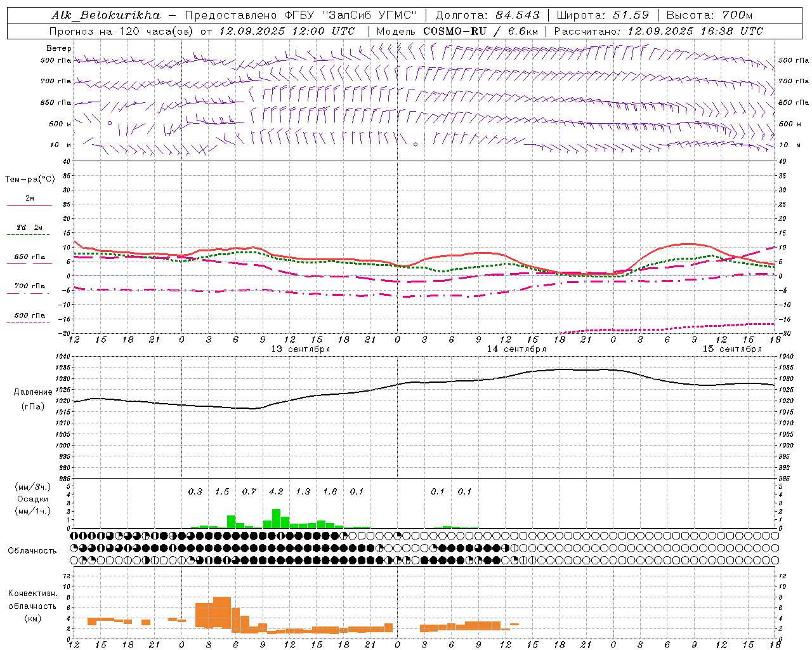Viewport: 812px width, 650px height.
Task: Click the 1.6 three-hour precipitation value
Action: (330, 491)
